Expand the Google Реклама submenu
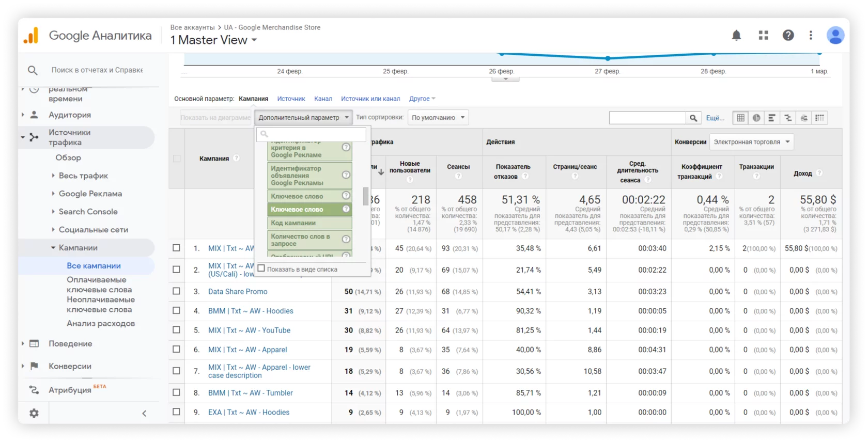Viewport: 868px width, 442px height. (53, 194)
